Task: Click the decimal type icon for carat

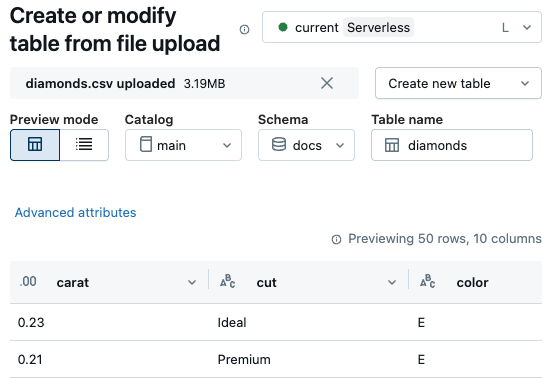Action: pyautogui.click(x=28, y=282)
